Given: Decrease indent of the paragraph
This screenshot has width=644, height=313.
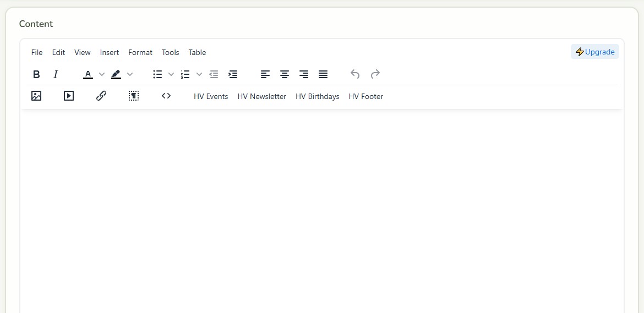Looking at the screenshot, I should pyautogui.click(x=214, y=74).
